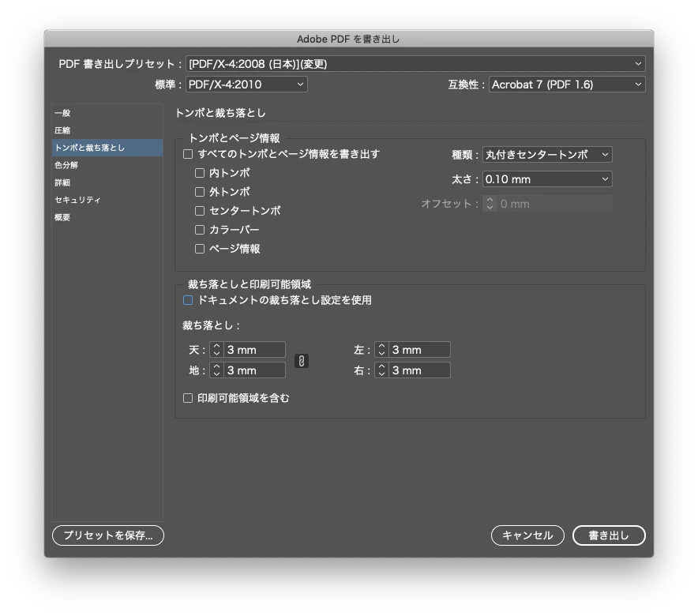Tick the カラーバー checkbox
Screen dimensions: 698x616
(200, 230)
